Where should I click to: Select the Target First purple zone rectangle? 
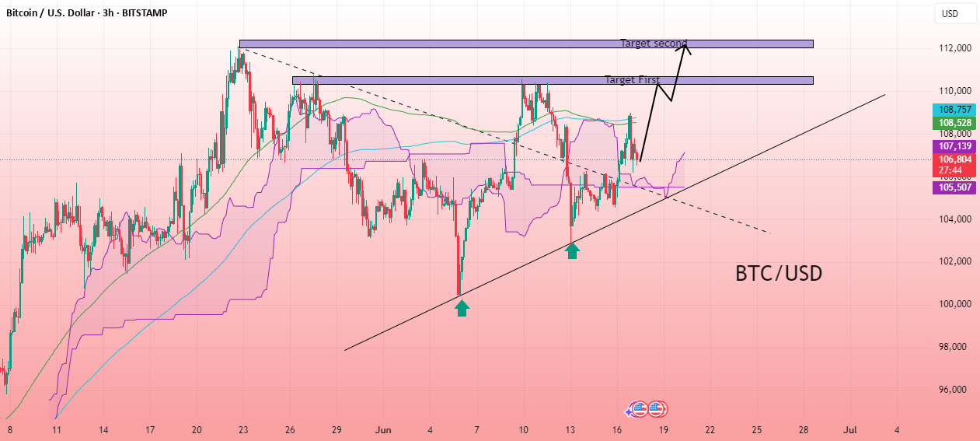point(553,80)
